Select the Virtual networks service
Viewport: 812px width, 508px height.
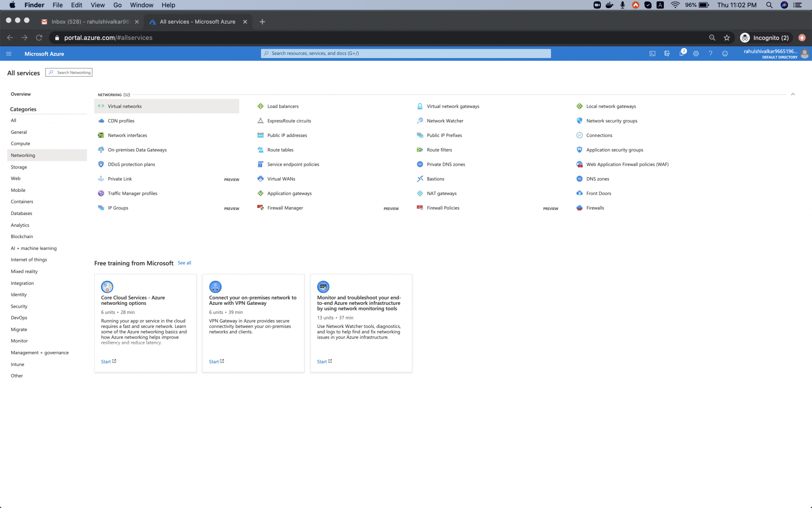point(125,106)
